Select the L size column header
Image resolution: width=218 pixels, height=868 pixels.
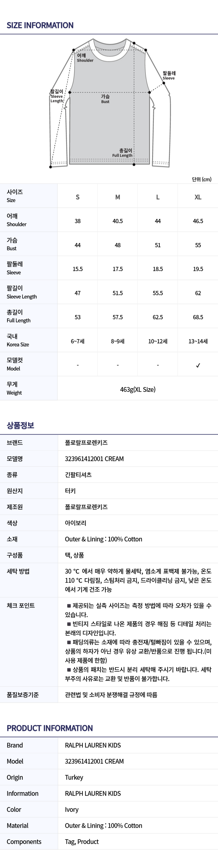click(x=157, y=197)
